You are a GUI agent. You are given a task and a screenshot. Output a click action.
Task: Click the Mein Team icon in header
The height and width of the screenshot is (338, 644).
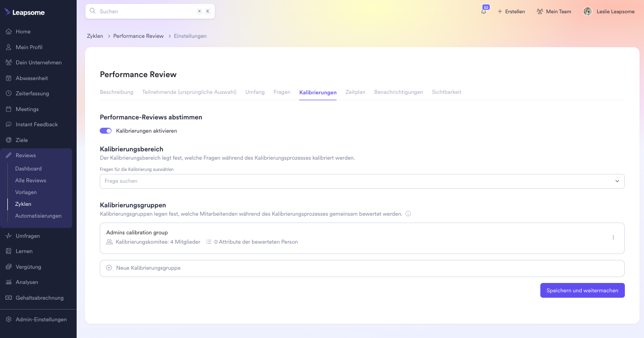pyautogui.click(x=540, y=11)
